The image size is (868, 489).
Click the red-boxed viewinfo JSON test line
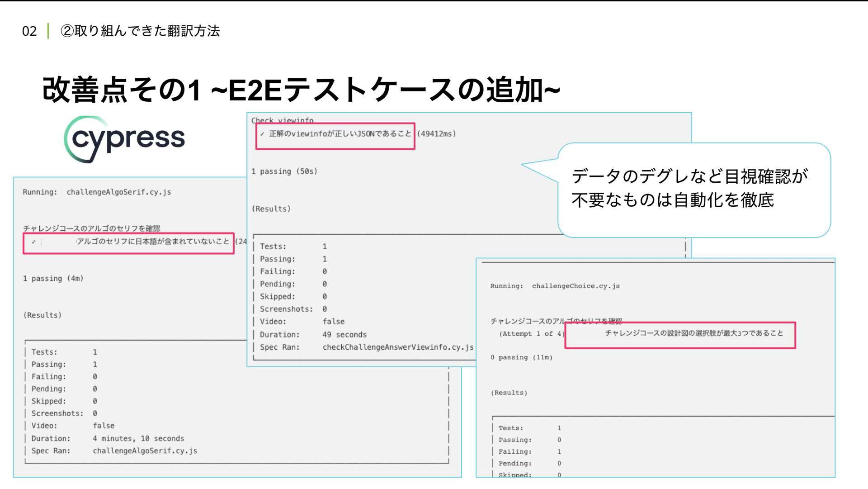pyautogui.click(x=340, y=134)
